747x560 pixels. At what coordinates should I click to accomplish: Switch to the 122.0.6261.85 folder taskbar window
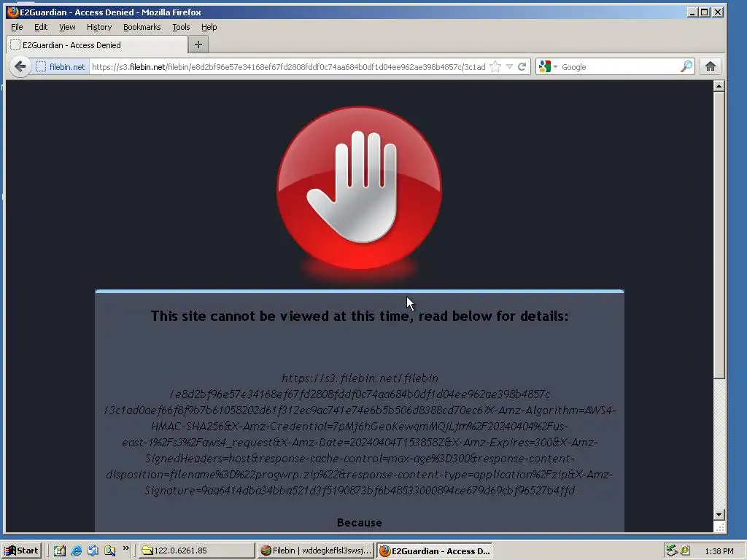pyautogui.click(x=197, y=551)
